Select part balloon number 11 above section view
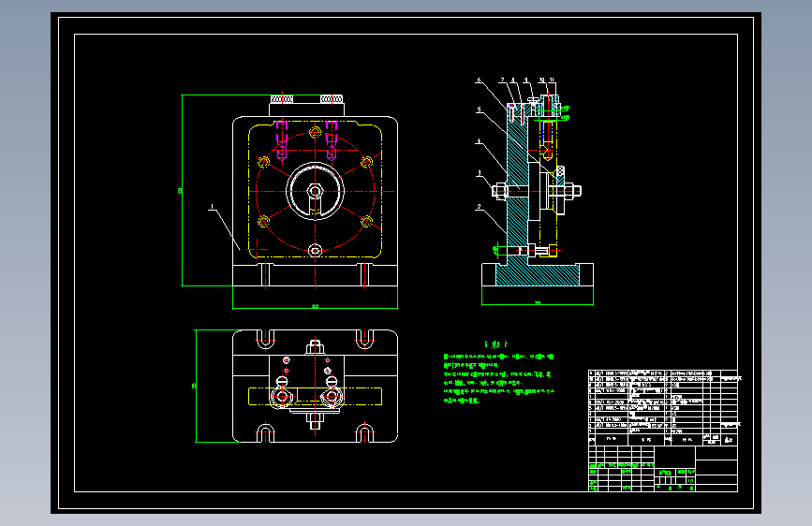The image size is (812, 526). [552, 80]
